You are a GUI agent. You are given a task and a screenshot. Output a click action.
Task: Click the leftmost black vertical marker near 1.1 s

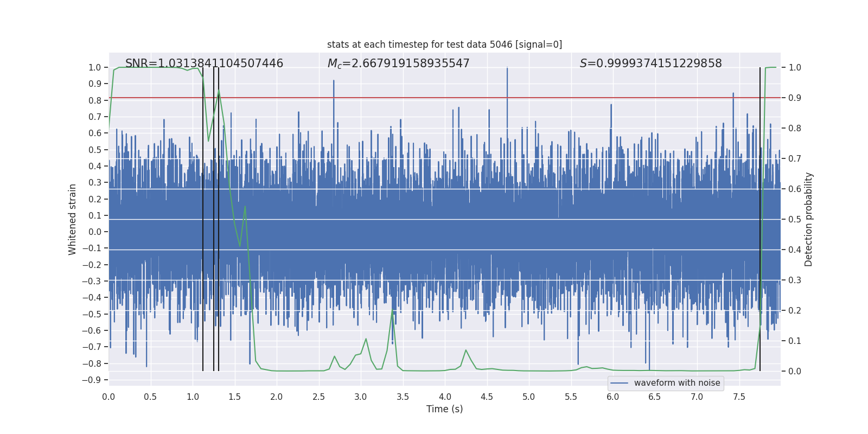click(x=203, y=219)
